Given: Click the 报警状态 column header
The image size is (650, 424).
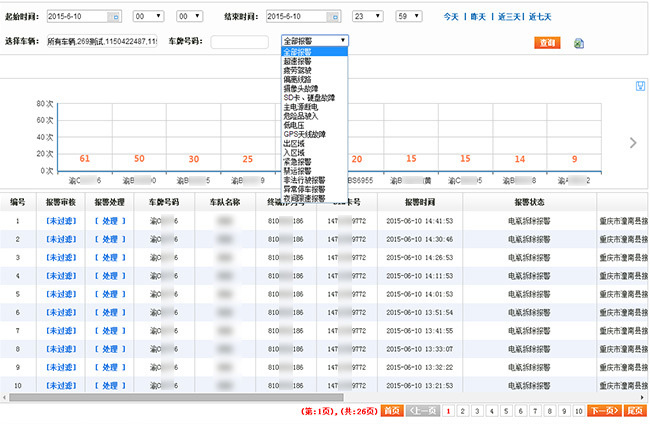Looking at the screenshot, I should (x=529, y=202).
